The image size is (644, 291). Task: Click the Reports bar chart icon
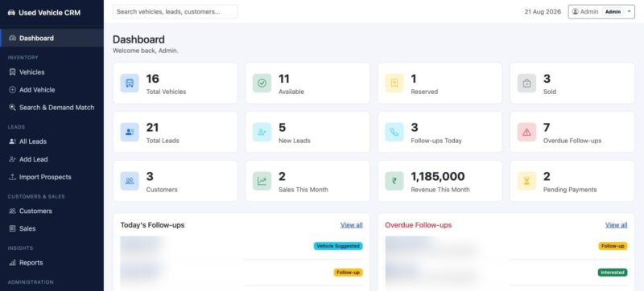12,263
